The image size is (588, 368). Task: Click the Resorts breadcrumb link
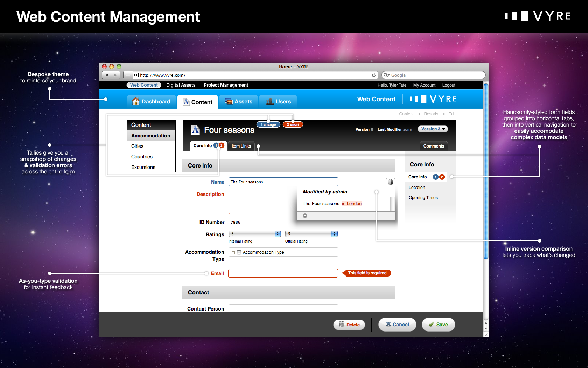point(431,114)
